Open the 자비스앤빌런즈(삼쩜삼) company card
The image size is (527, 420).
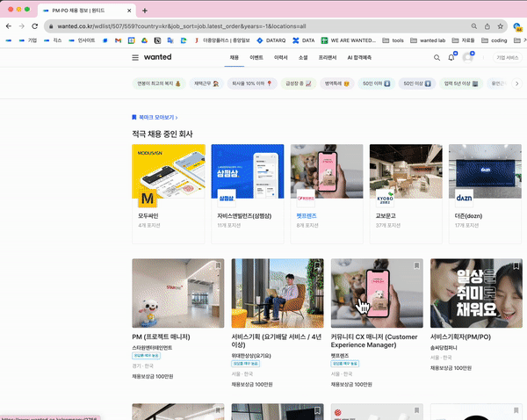(248, 193)
